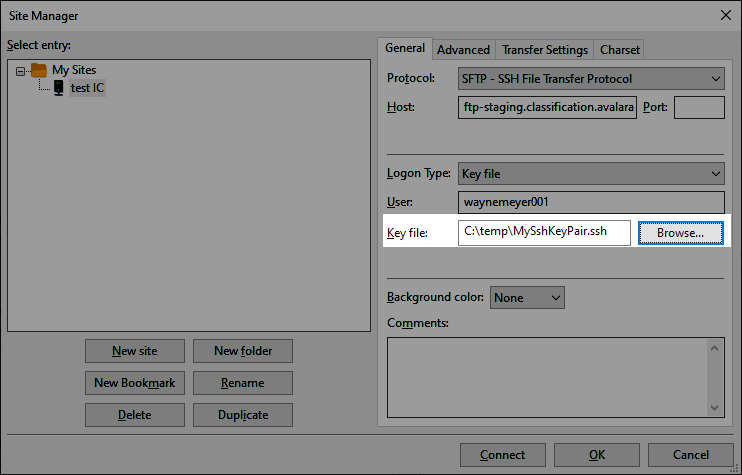Viewport: 742px width, 475px height.
Task: Switch to the Advanced tab
Action: (463, 49)
